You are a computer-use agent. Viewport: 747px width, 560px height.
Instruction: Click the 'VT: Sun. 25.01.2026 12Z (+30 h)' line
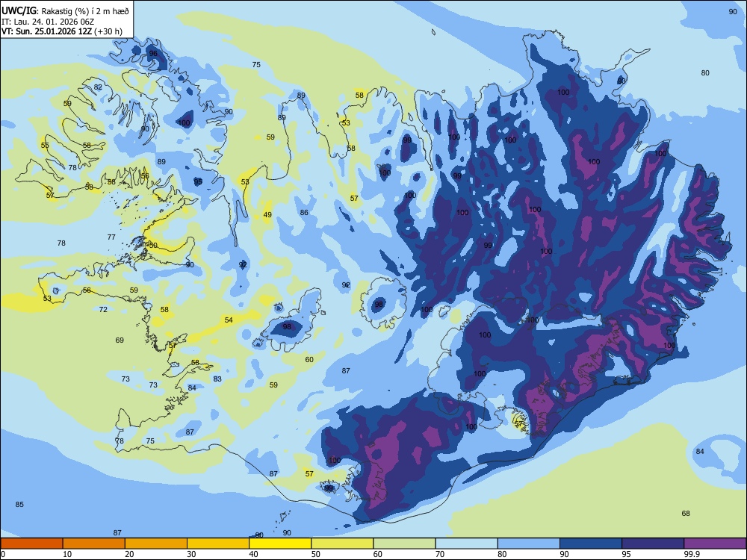click(x=62, y=31)
